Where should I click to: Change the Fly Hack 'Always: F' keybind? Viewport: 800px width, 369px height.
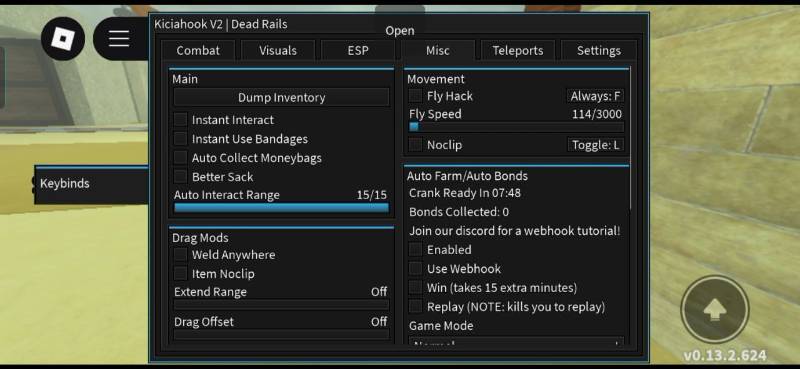pos(595,96)
